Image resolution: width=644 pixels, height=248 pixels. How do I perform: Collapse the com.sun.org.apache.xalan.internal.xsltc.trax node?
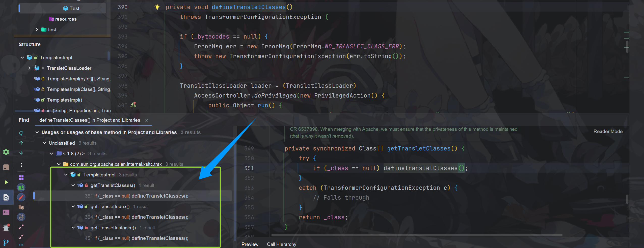(59, 164)
